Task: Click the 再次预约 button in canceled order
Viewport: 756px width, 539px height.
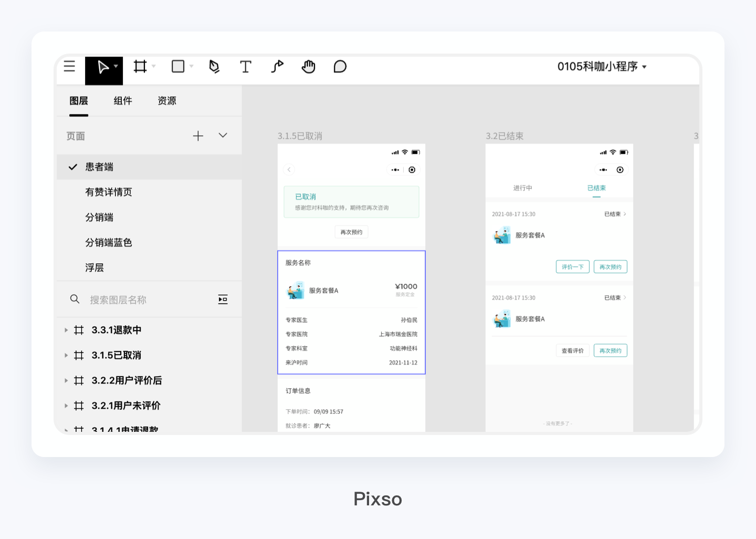Action: point(351,232)
